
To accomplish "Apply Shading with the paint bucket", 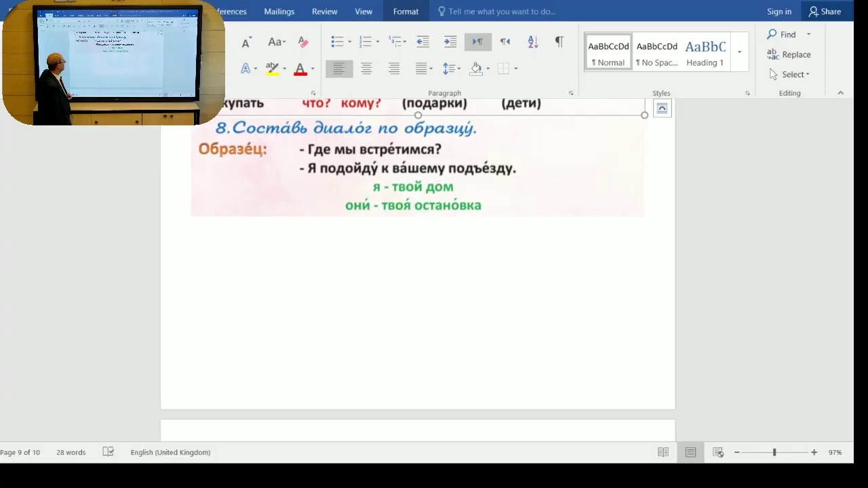I will pyautogui.click(x=476, y=68).
